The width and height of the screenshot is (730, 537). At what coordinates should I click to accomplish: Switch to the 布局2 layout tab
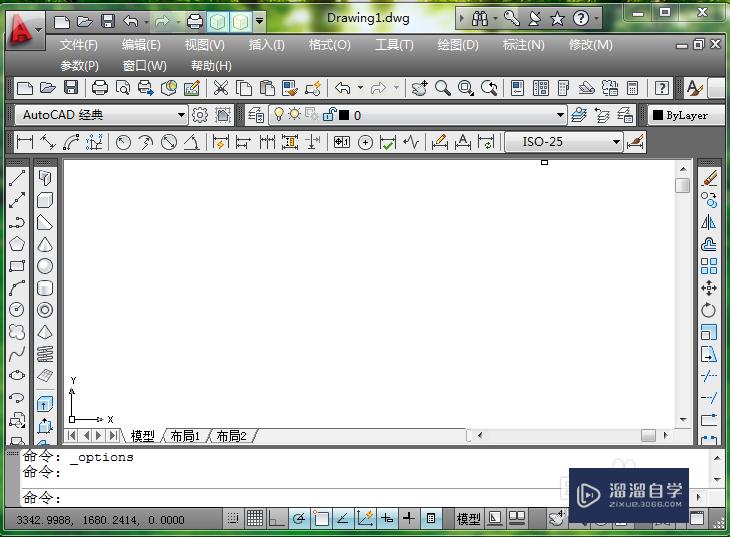click(231, 436)
